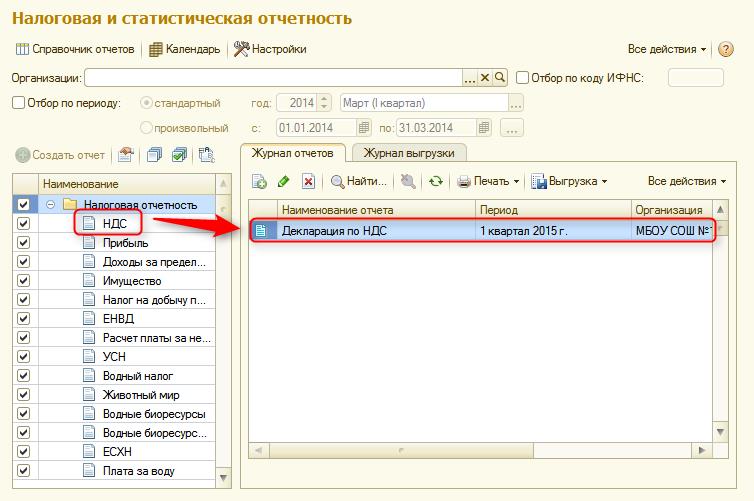Click into the Организации input field
The height and width of the screenshot is (501, 754).
click(273, 77)
